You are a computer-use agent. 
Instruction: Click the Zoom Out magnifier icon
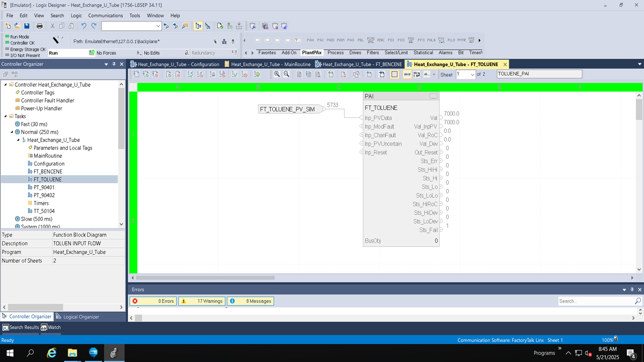[287, 74]
